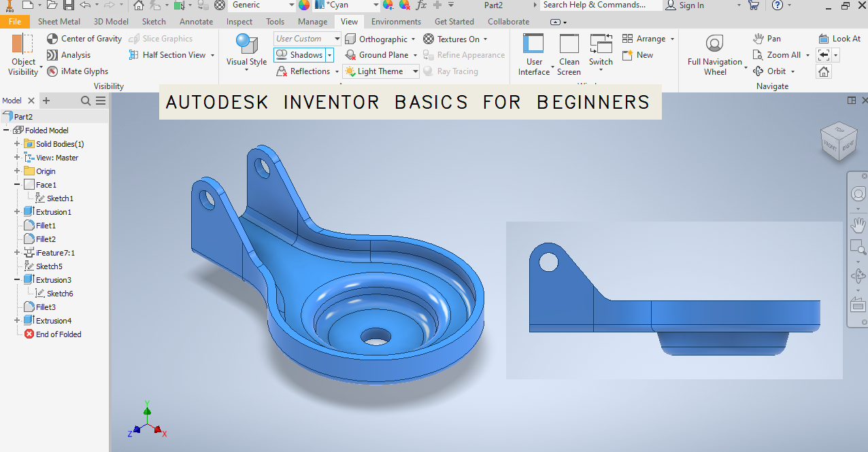
Task: Open the Manage ribbon tab
Action: point(312,22)
